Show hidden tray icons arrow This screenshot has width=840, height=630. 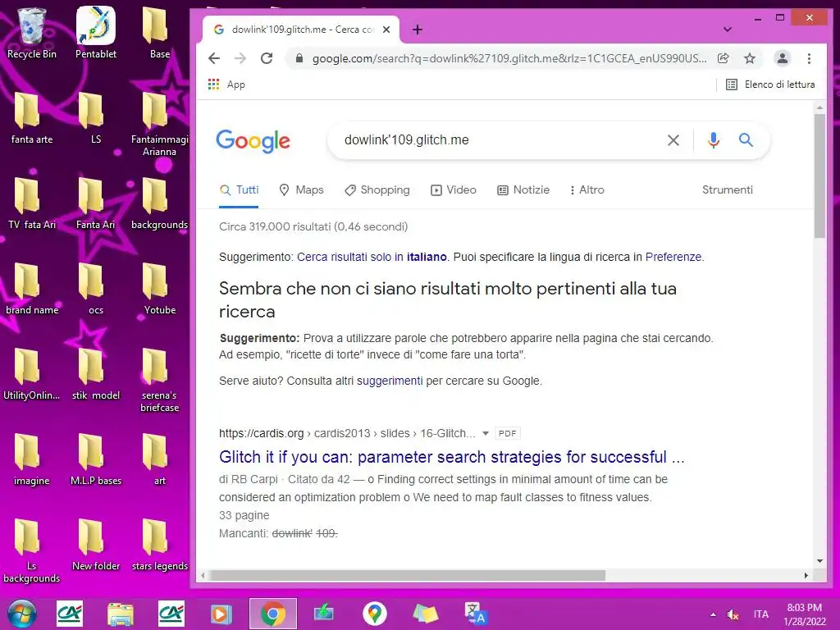tap(713, 614)
